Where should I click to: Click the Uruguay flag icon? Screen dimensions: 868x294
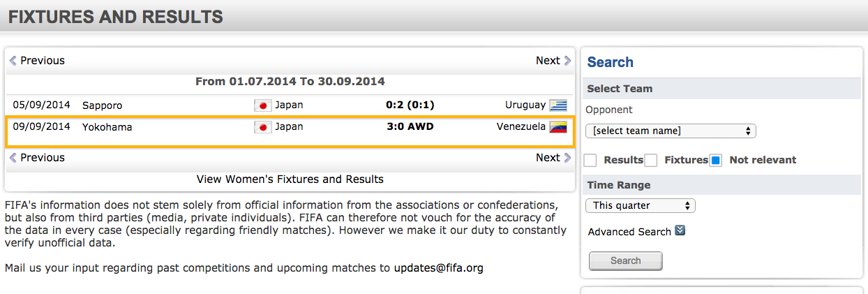point(558,105)
